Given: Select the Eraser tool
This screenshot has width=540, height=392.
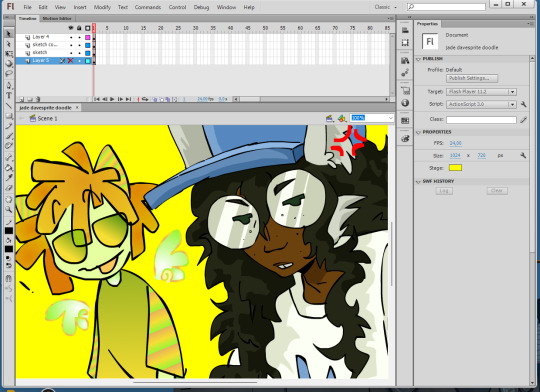Looking at the screenshot, I should (x=9, y=188).
